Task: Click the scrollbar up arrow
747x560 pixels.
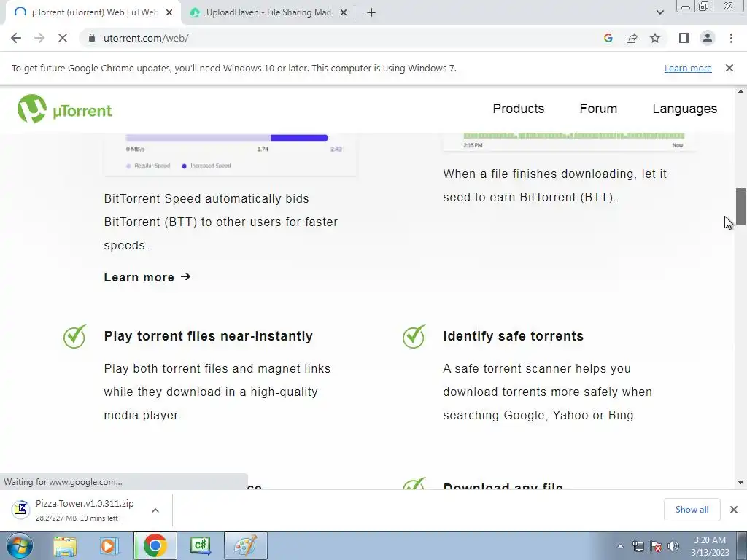Action: tap(740, 91)
